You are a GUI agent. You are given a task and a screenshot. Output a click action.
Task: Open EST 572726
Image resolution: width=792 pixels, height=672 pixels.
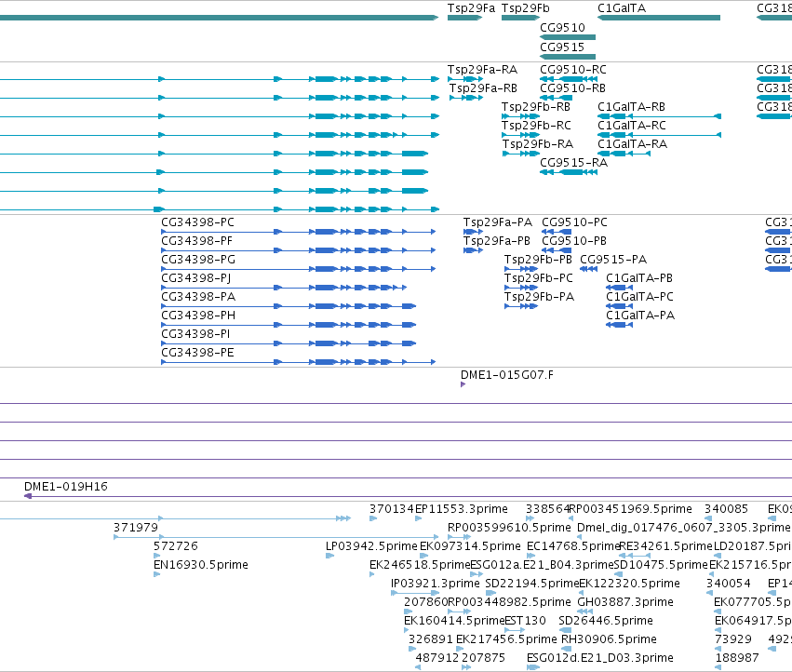tap(175, 546)
